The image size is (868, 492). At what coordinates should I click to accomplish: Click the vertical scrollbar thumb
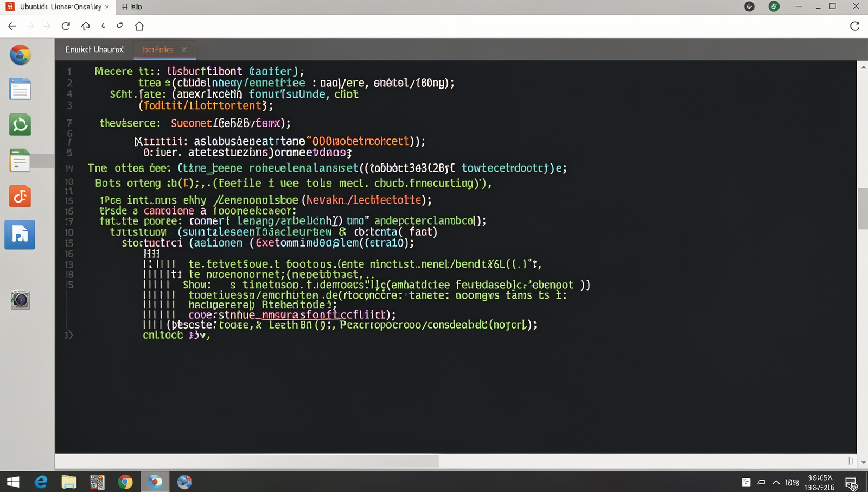click(x=863, y=209)
